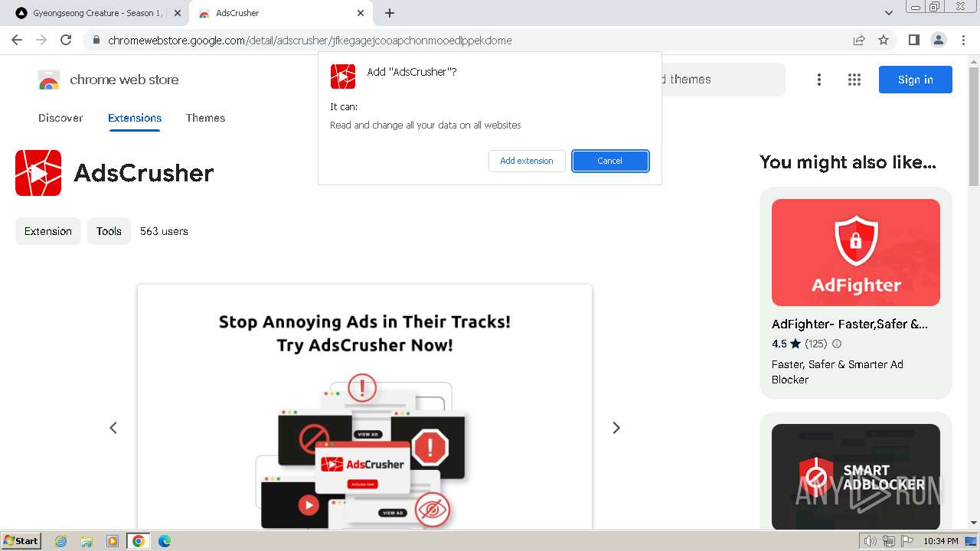Toggle the browser side panel icon
980x551 pixels.
913,40
